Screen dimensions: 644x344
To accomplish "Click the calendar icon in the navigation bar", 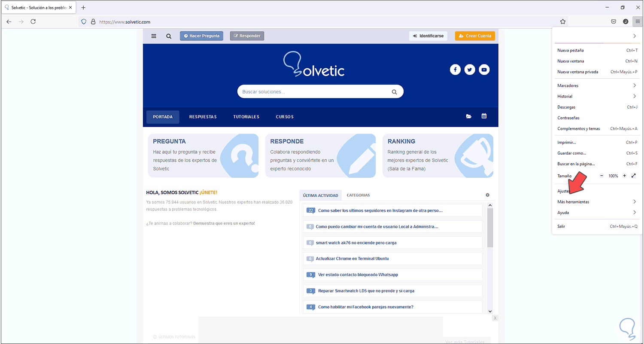I will (484, 116).
